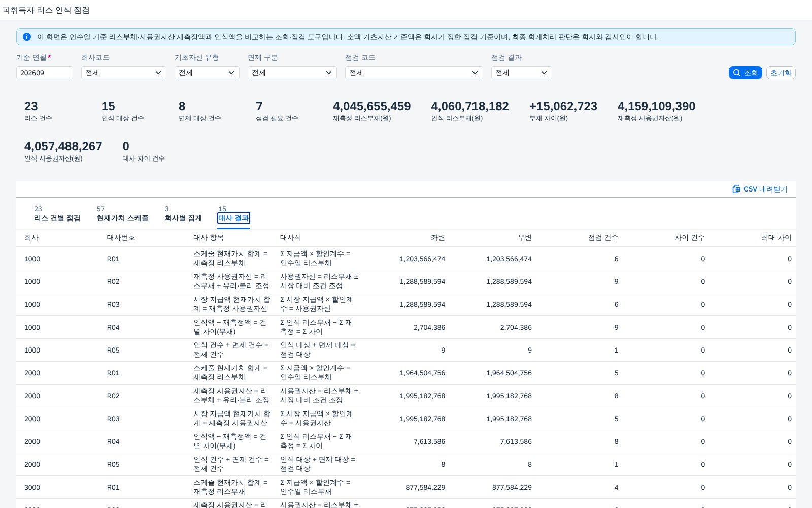Screen dimensions: 812x508
Task: Click the 좌변 value 1,203,566,474
Action: [x=422, y=259]
